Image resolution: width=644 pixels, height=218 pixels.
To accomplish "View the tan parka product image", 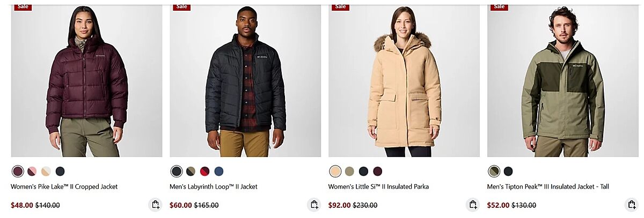I will [x=404, y=81].
